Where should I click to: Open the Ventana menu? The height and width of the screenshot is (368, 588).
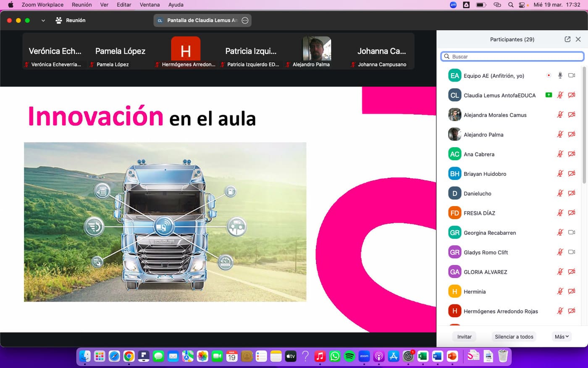point(150,5)
